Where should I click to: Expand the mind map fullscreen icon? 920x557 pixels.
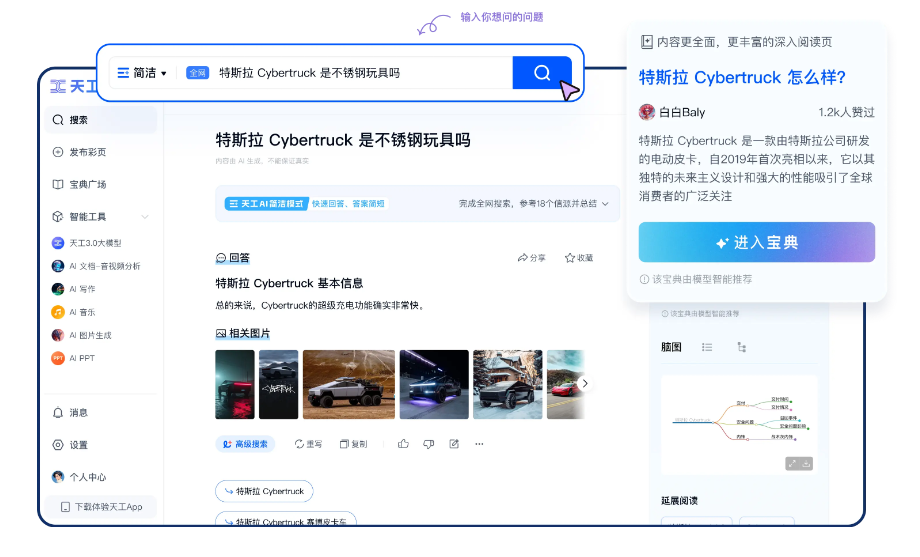click(792, 464)
